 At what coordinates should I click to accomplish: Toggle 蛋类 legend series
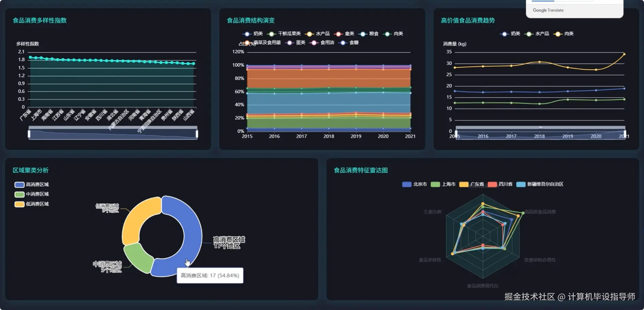[295, 42]
